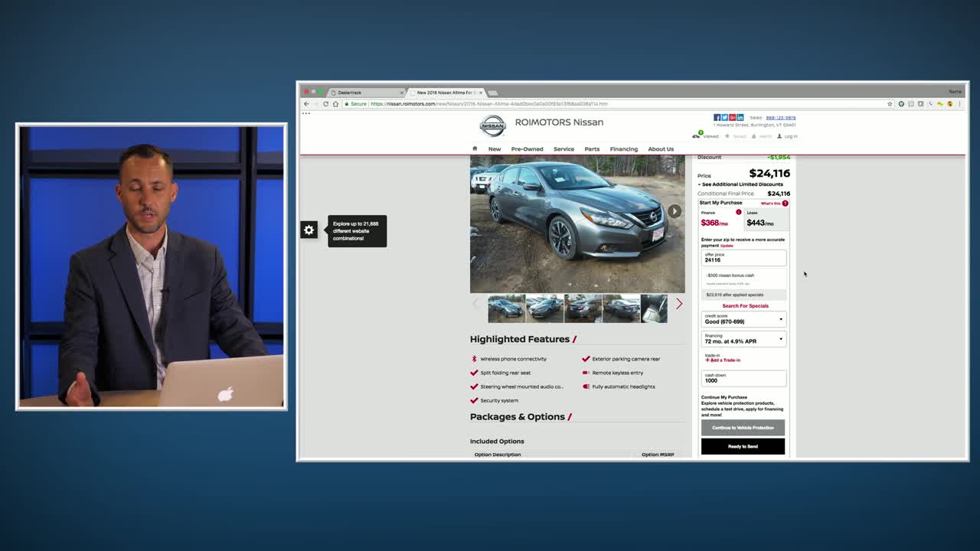Screen dimensions: 980x551
Task: Click the Log in link
Action: tap(790, 136)
